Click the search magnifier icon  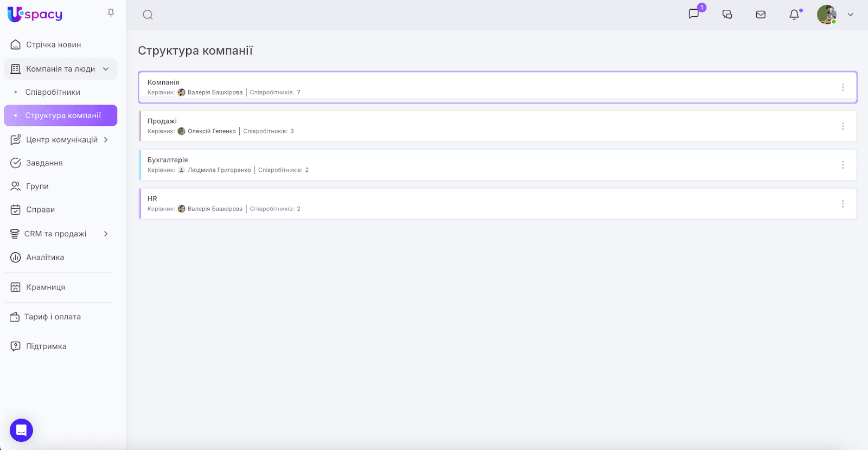coord(148,15)
